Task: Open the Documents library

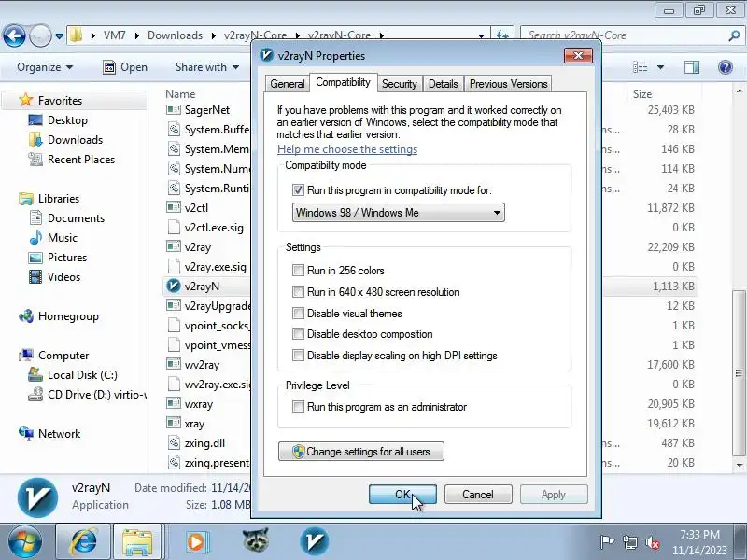Action: pyautogui.click(x=76, y=218)
